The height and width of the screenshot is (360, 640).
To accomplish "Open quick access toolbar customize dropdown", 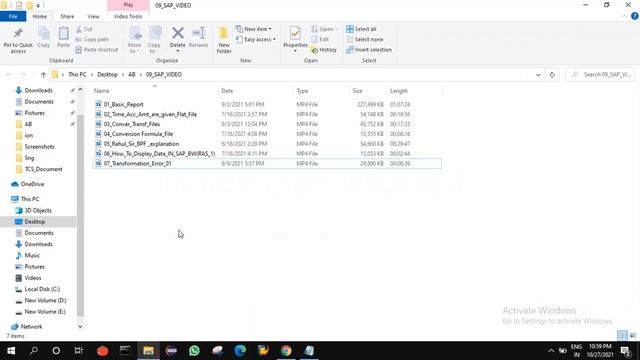I will tap(38, 6).
